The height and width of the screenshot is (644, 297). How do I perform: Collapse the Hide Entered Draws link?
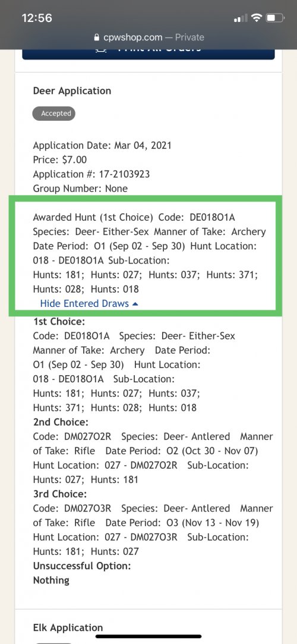click(x=90, y=303)
